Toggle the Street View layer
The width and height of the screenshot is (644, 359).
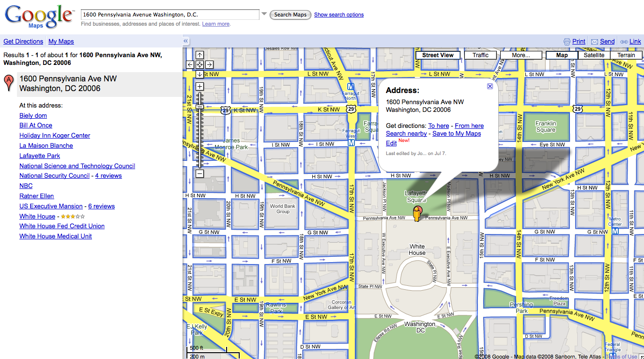[x=438, y=55]
